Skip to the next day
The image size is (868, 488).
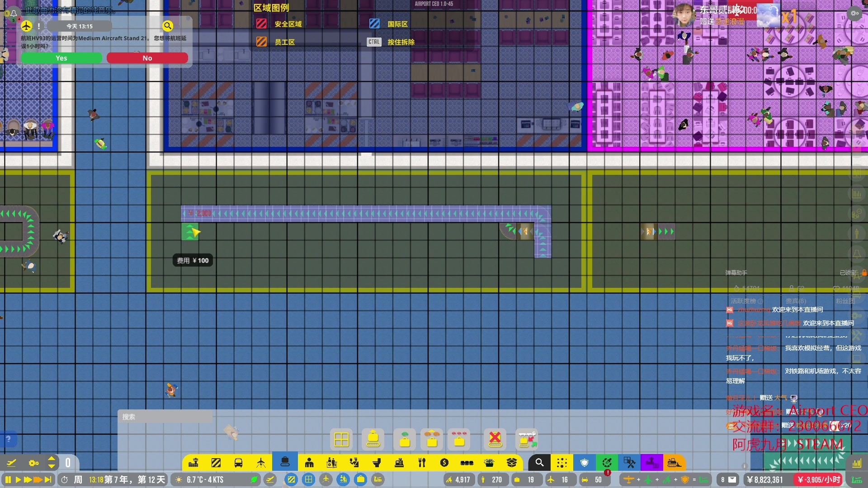(48, 479)
